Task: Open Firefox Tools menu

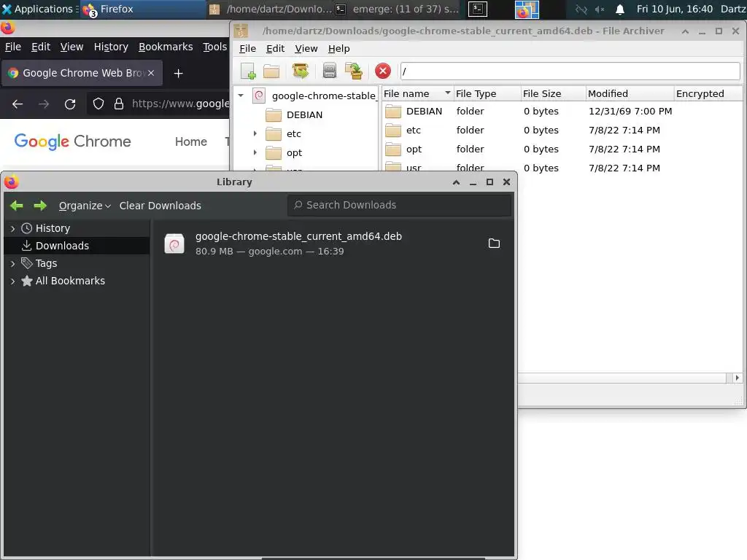Action: tap(215, 47)
